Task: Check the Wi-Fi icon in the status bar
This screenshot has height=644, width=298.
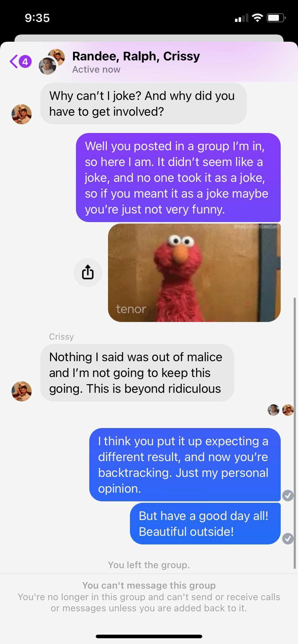Action: [257, 18]
